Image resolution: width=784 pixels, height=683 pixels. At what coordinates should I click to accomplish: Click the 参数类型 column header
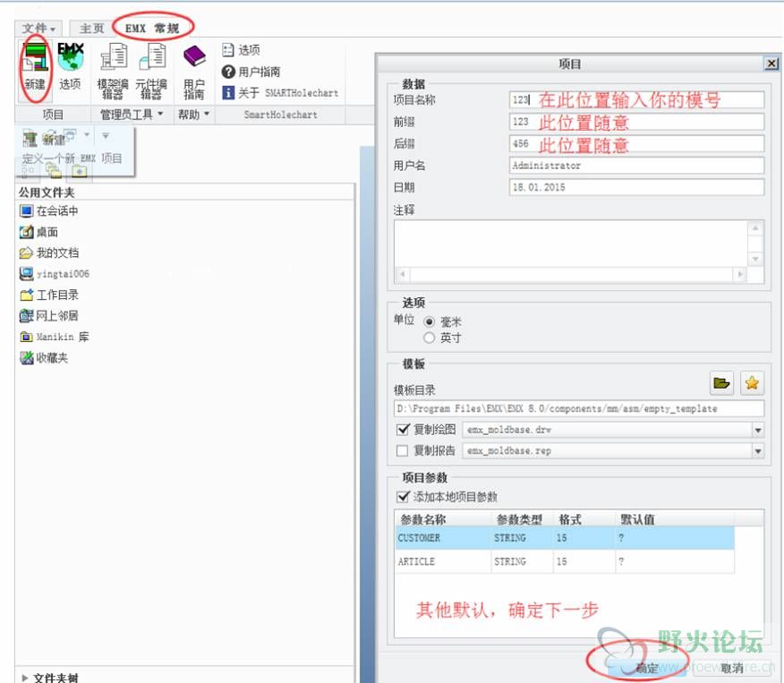pyautogui.click(x=523, y=519)
